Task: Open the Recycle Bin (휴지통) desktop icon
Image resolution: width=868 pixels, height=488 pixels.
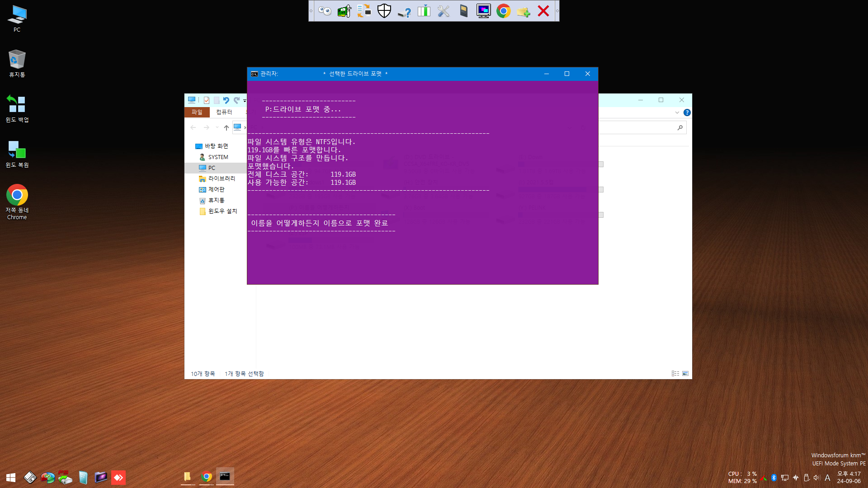Action: tap(17, 64)
